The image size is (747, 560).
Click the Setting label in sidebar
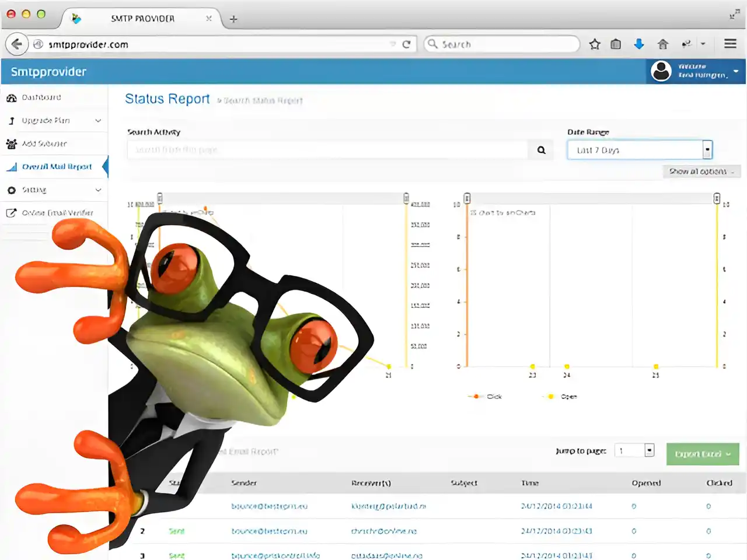point(34,190)
